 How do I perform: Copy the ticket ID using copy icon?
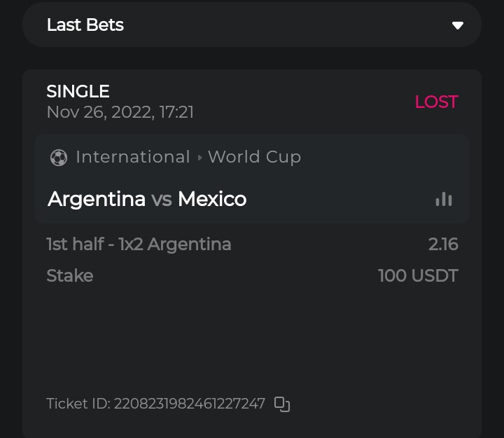282,404
